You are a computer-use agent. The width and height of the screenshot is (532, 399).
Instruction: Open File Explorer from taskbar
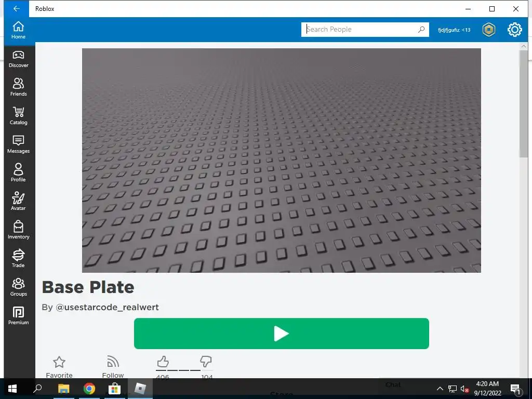click(63, 389)
